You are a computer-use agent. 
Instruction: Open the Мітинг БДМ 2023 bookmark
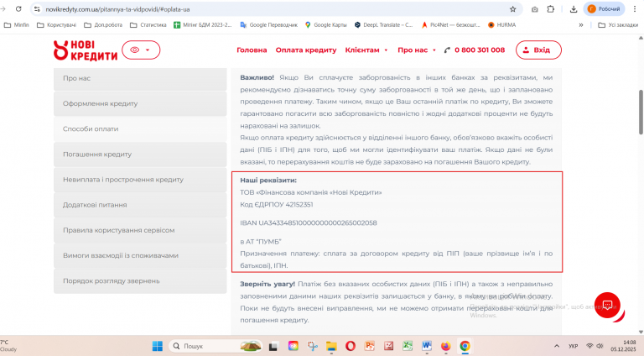202,24
